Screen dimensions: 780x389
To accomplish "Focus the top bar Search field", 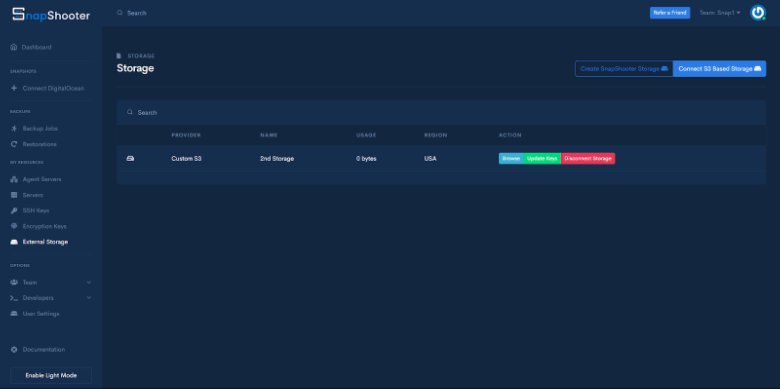I will (x=136, y=13).
